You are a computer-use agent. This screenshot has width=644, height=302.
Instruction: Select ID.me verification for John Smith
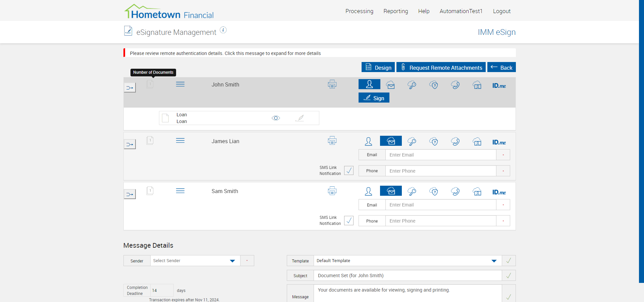coord(499,85)
